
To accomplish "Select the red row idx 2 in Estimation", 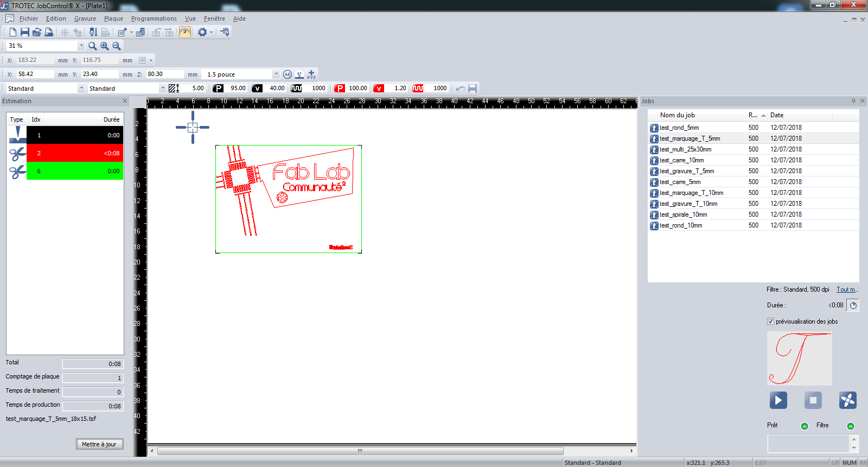I will pos(75,153).
